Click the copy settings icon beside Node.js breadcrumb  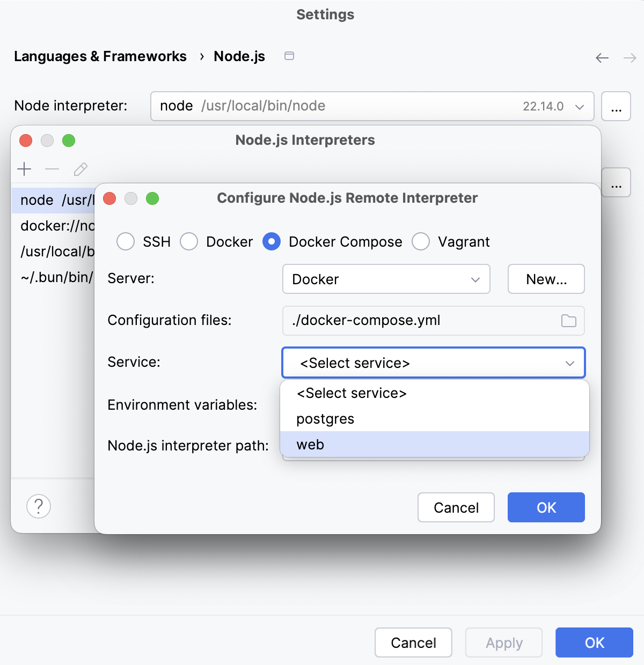[x=289, y=56]
